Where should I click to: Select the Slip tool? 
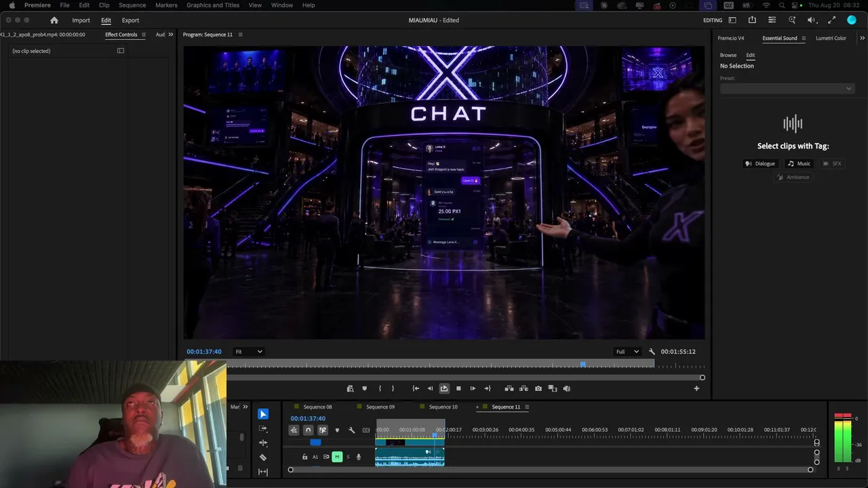click(263, 472)
